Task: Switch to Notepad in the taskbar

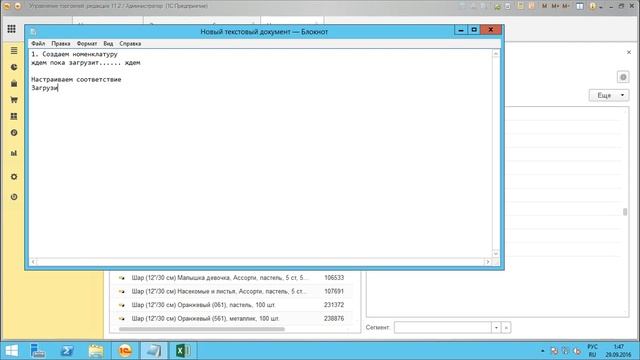Action: [154, 351]
